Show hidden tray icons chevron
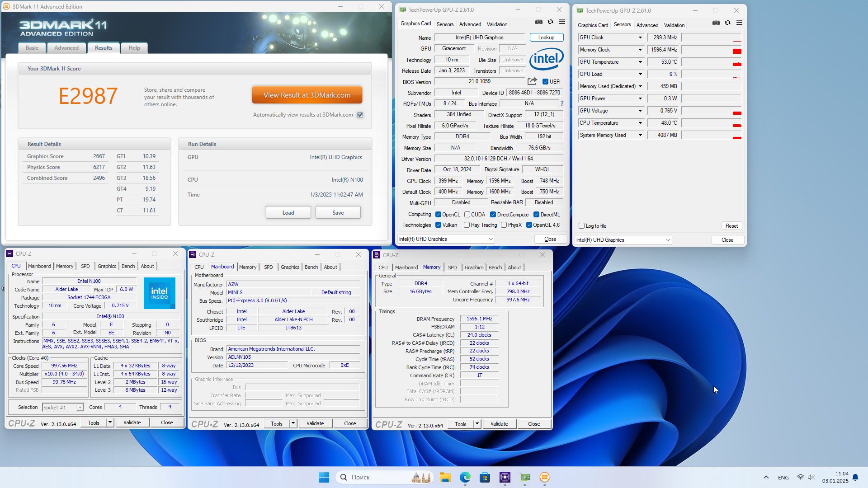This screenshot has width=868, height=488. coord(766,477)
